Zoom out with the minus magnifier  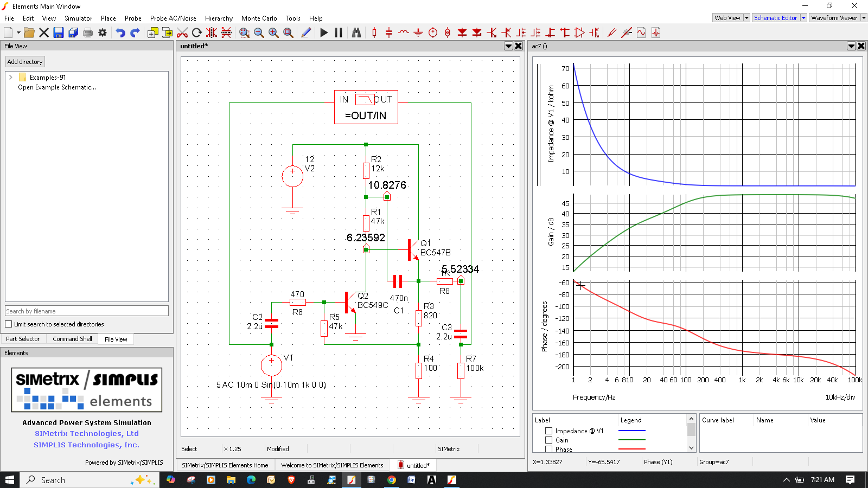click(x=259, y=33)
